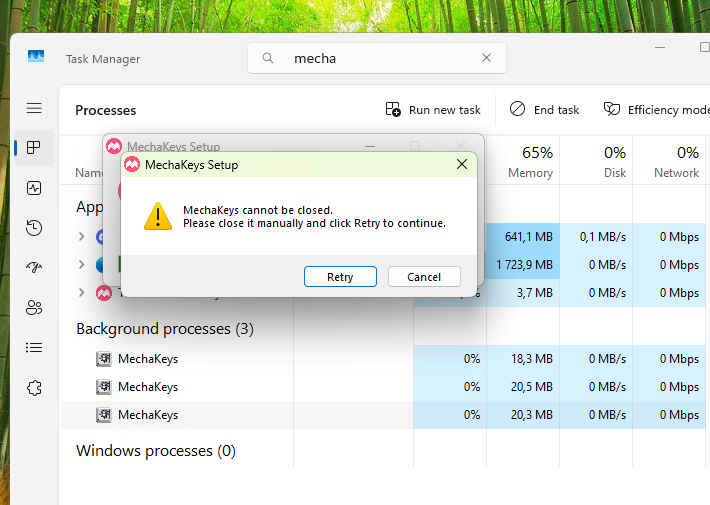Click the Run new task button

[433, 110]
